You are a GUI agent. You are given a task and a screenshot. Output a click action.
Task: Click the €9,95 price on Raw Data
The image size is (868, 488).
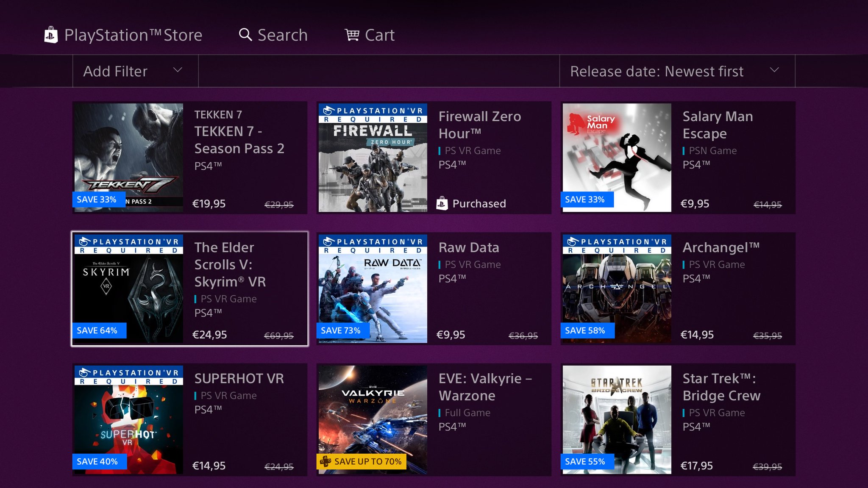click(451, 335)
